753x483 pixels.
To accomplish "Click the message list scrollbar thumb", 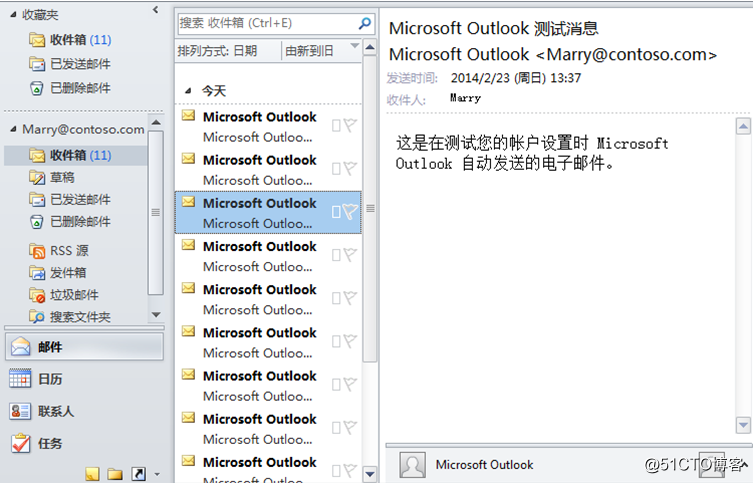I will pyautogui.click(x=370, y=208).
